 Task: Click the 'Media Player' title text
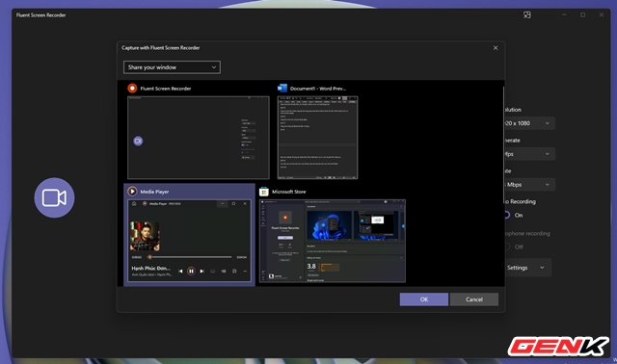pos(154,192)
